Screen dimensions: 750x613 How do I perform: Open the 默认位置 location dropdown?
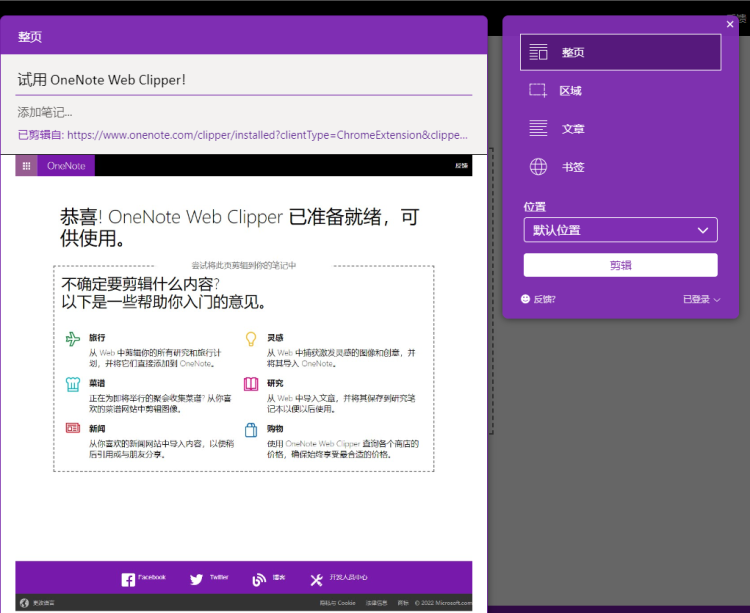(620, 230)
